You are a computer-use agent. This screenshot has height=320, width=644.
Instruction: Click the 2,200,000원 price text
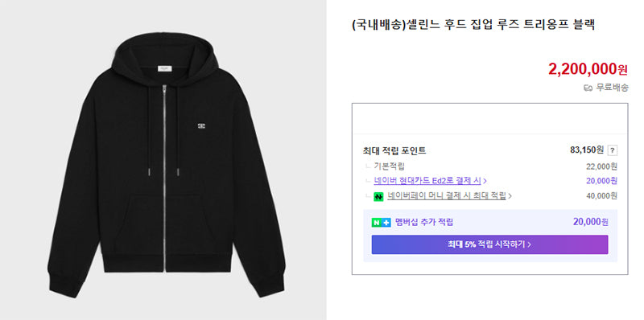[x=588, y=69]
